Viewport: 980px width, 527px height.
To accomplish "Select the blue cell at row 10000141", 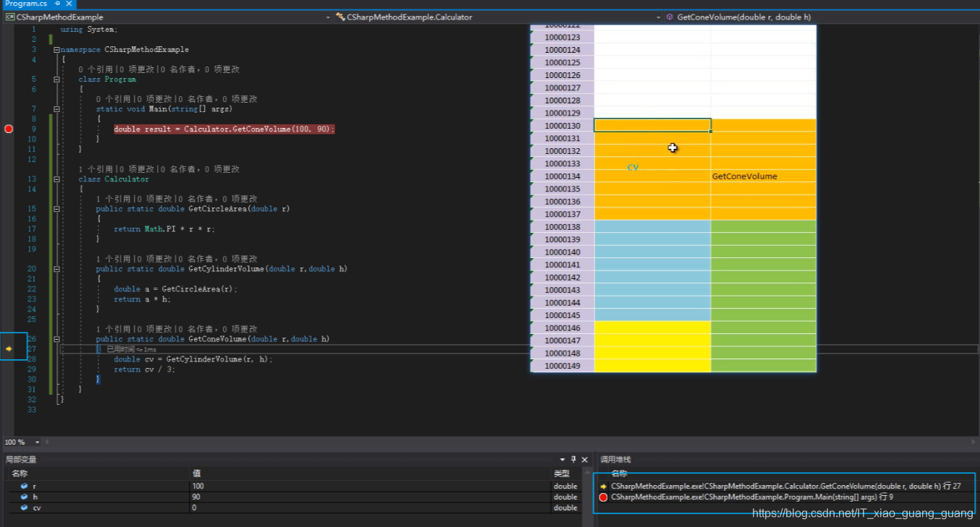I will tap(652, 265).
